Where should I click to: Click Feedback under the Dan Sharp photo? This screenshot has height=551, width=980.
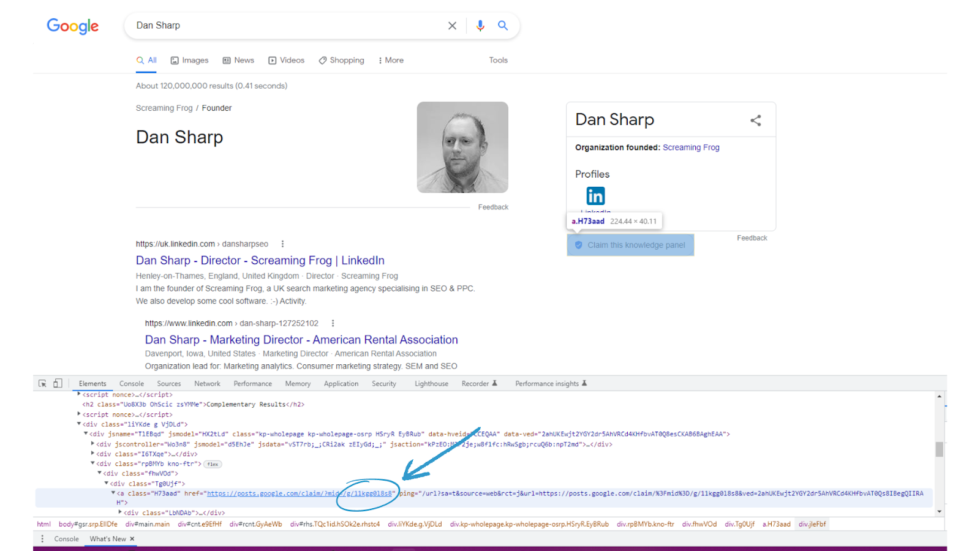click(493, 208)
